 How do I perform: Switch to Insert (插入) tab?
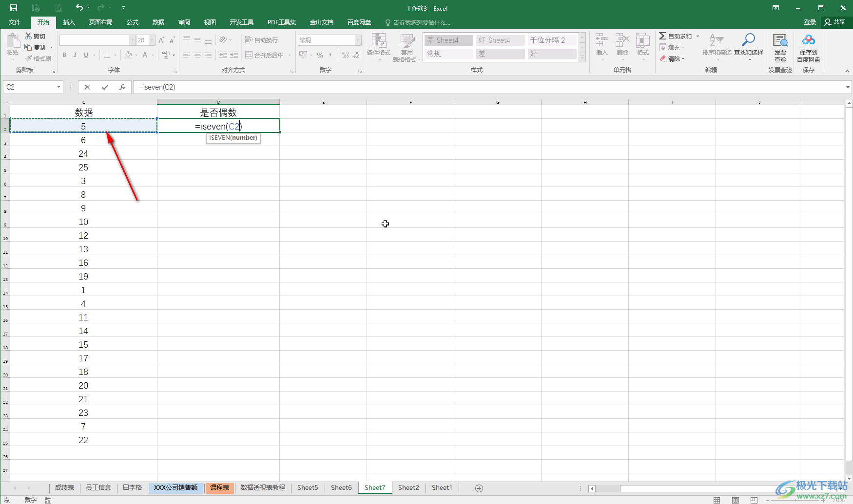point(69,22)
